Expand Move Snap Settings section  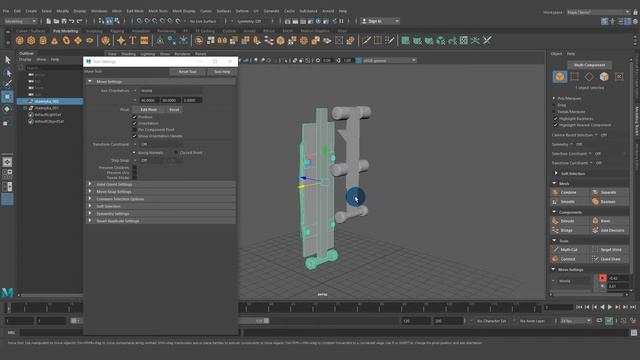pos(161,191)
